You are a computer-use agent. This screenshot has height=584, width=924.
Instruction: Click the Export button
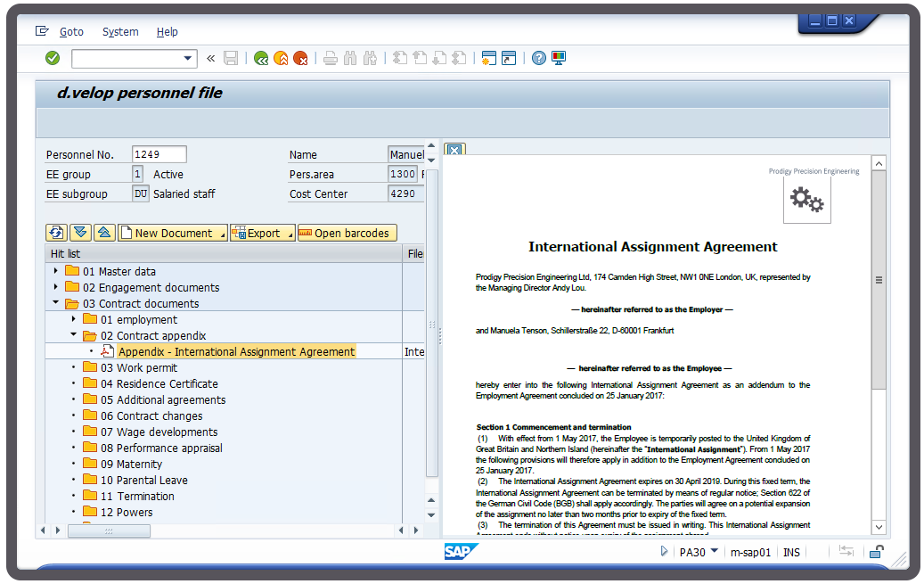pyautogui.click(x=263, y=233)
